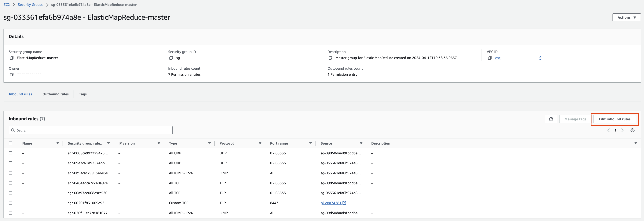Select rule sgr-00201f831009e92 checkbox
Screen dimensions: 644x221
10,203
